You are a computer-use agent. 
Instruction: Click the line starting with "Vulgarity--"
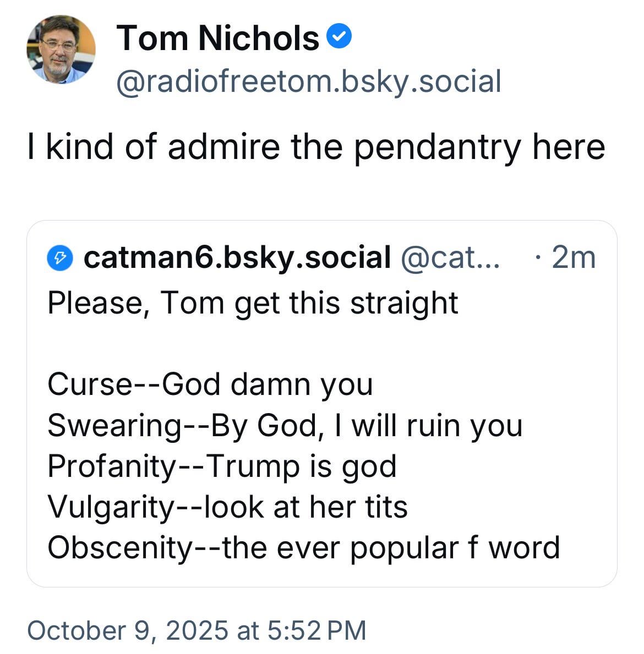tap(227, 507)
